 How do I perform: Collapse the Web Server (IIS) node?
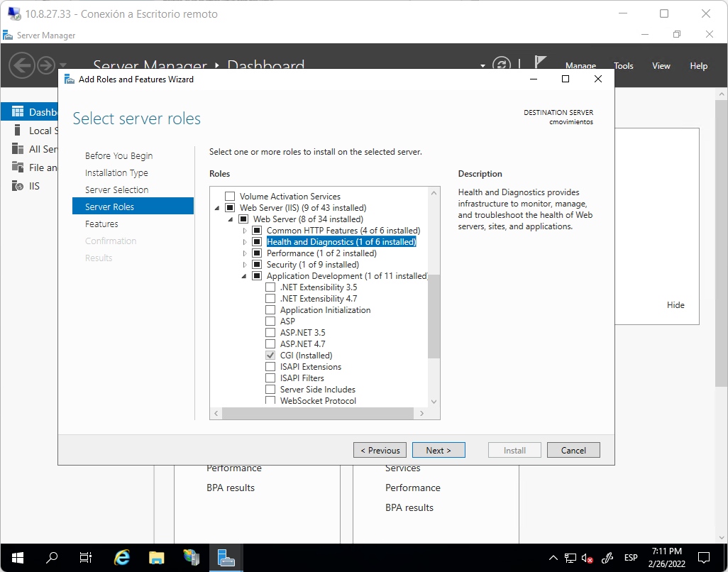[x=217, y=207]
